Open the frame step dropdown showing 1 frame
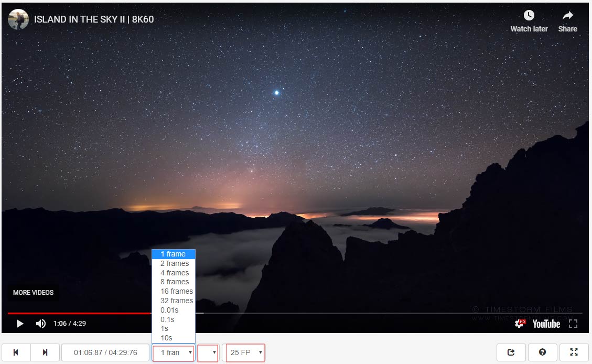592x364 pixels. (173, 352)
